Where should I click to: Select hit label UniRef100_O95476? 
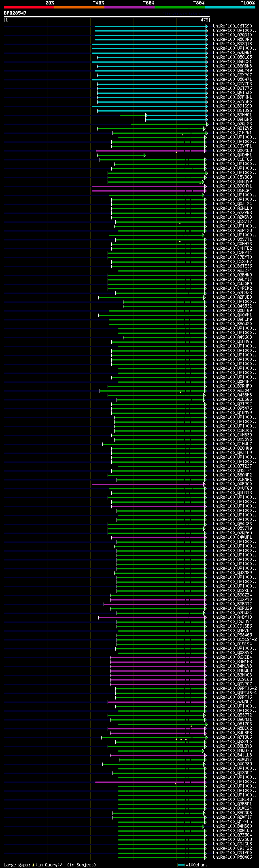pyautogui.click(x=232, y=409)
